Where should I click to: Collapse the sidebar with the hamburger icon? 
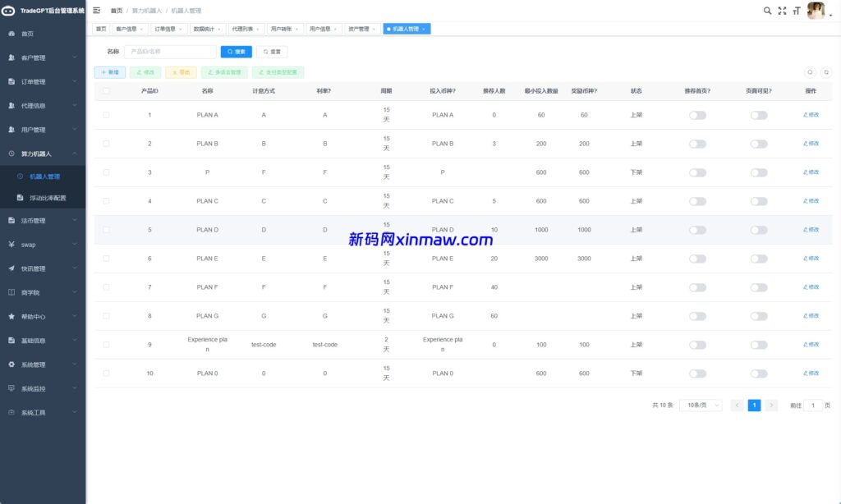96,10
